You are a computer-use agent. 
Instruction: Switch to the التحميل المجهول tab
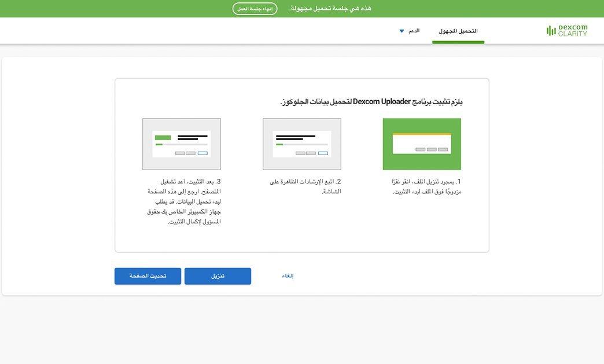point(458,31)
